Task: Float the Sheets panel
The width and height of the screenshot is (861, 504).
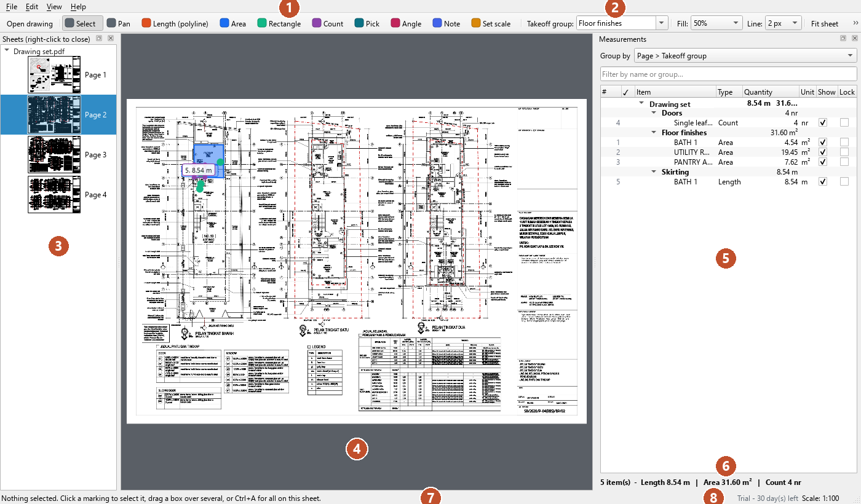Action: coord(99,39)
